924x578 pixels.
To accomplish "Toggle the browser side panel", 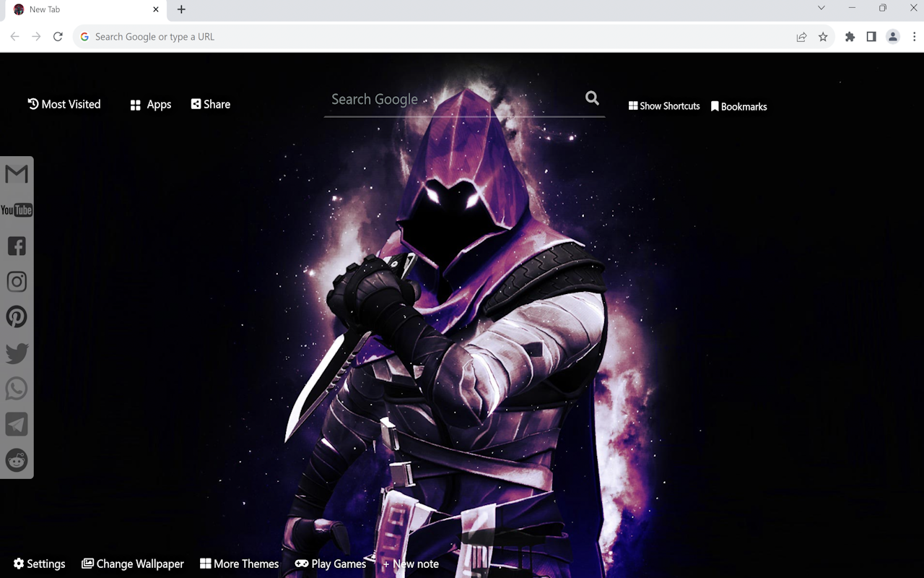I will coord(871,37).
